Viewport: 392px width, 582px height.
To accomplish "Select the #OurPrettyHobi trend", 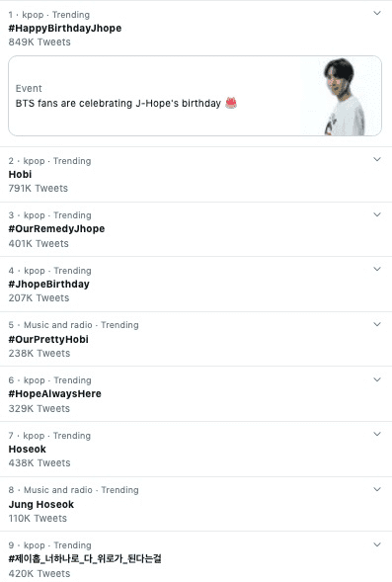I will pos(48,339).
